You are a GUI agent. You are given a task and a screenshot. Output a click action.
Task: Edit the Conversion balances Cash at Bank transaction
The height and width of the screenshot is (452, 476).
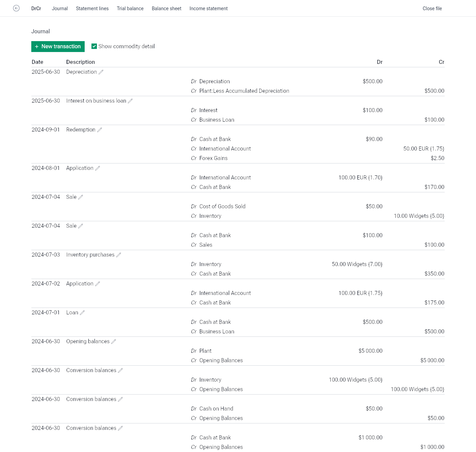click(120, 428)
